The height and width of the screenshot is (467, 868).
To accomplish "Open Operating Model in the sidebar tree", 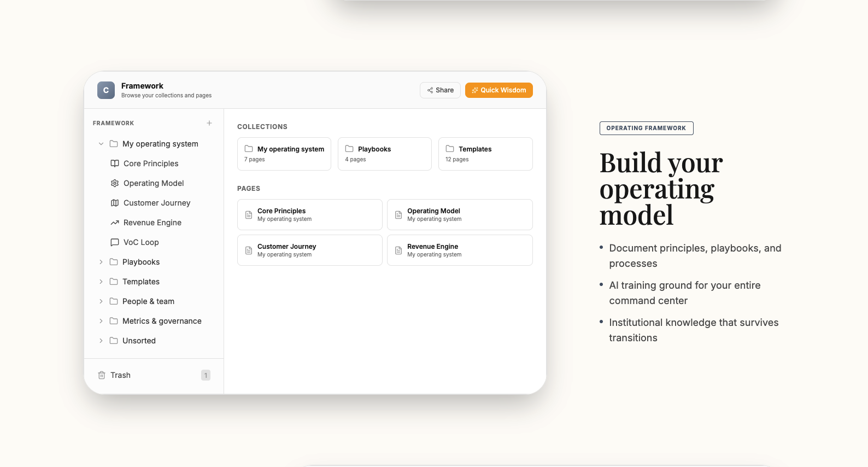I will (x=154, y=183).
